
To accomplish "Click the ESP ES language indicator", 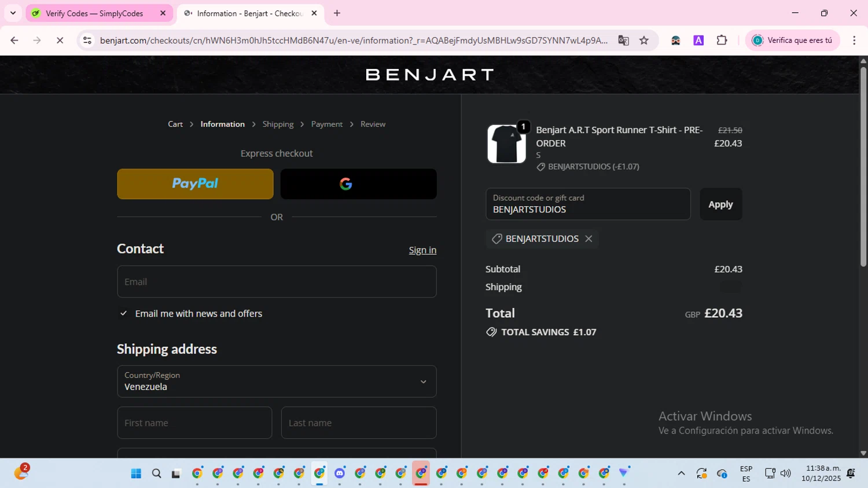I will 746,474.
